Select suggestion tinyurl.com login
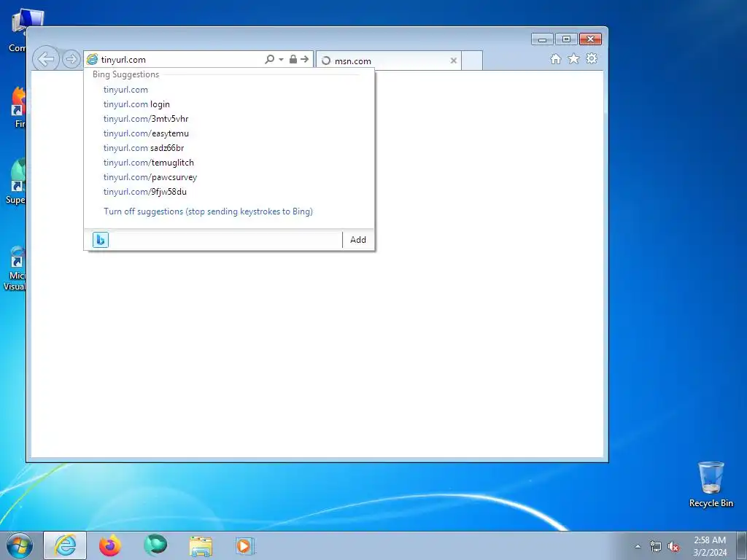Screen dimensions: 747x560 [136, 104]
